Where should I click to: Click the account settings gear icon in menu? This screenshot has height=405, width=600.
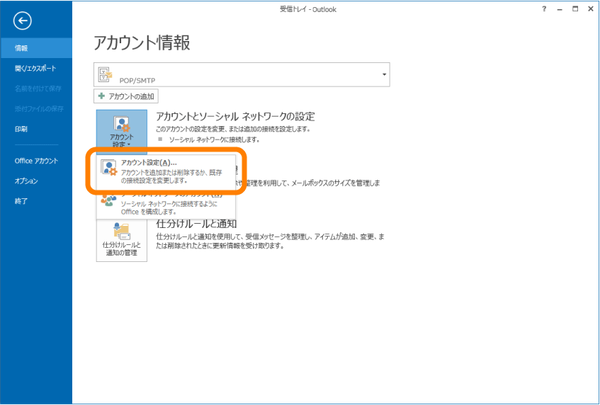(108, 168)
